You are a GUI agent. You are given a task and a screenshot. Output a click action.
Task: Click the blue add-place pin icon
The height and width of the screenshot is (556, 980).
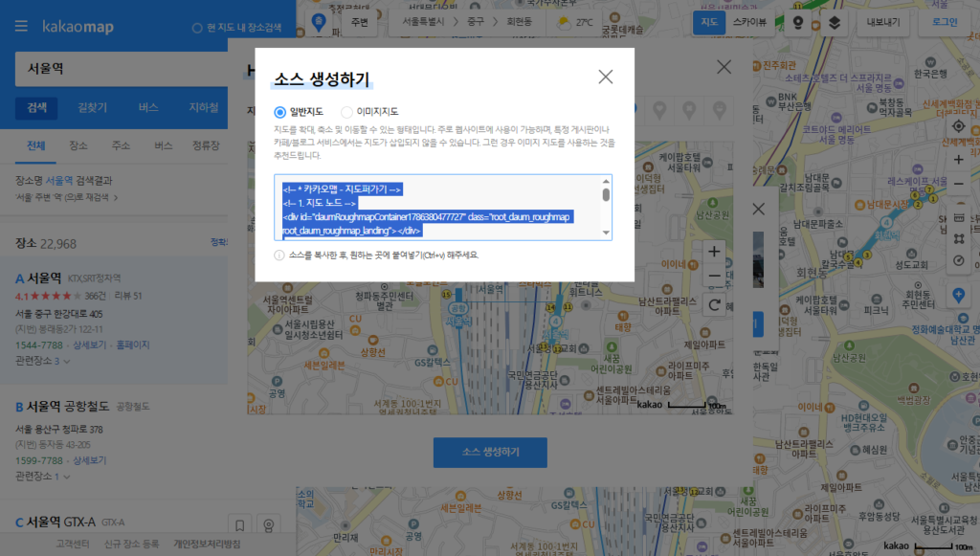pyautogui.click(x=958, y=295)
